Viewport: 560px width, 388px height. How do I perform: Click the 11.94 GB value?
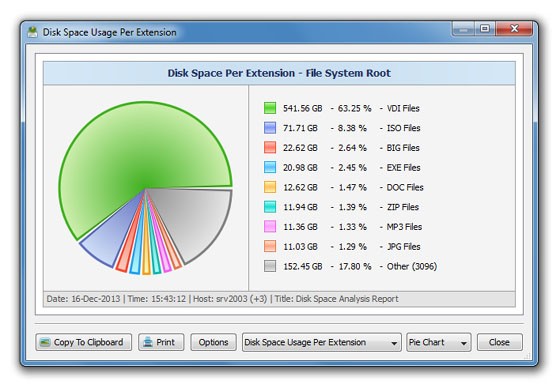point(300,207)
